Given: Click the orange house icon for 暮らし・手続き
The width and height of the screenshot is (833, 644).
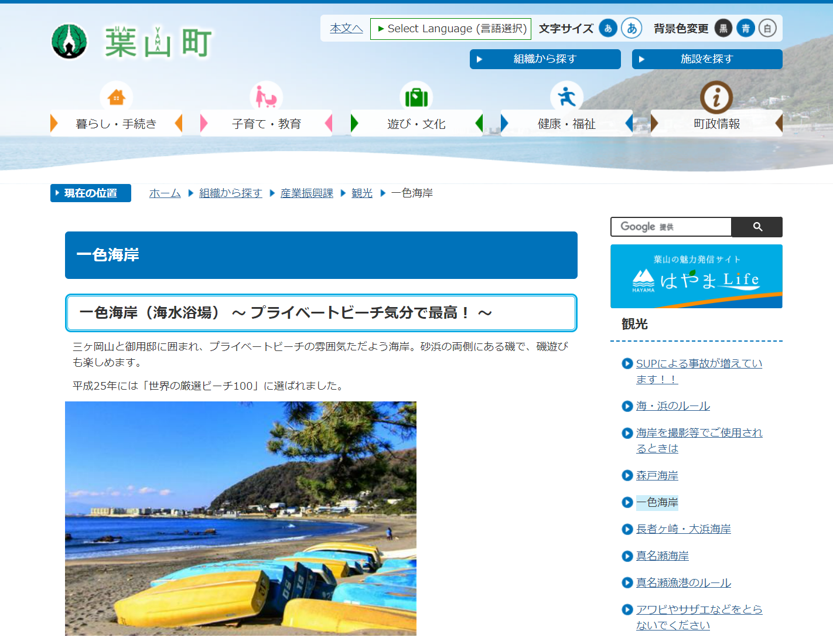Looking at the screenshot, I should (x=116, y=97).
